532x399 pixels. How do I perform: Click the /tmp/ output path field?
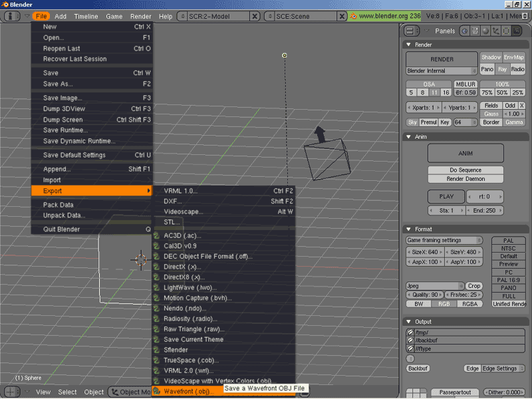pos(469,332)
